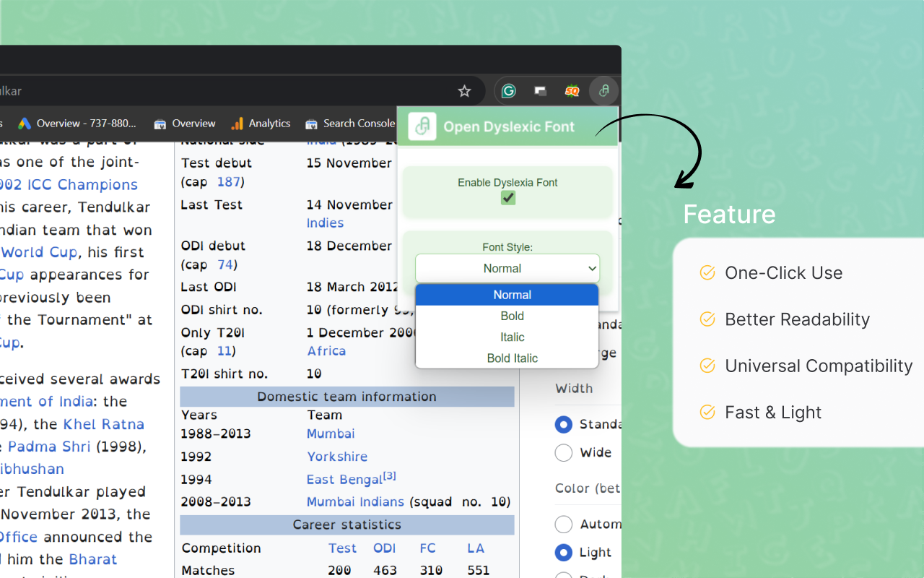Select the Wide width radio button

pyautogui.click(x=564, y=452)
